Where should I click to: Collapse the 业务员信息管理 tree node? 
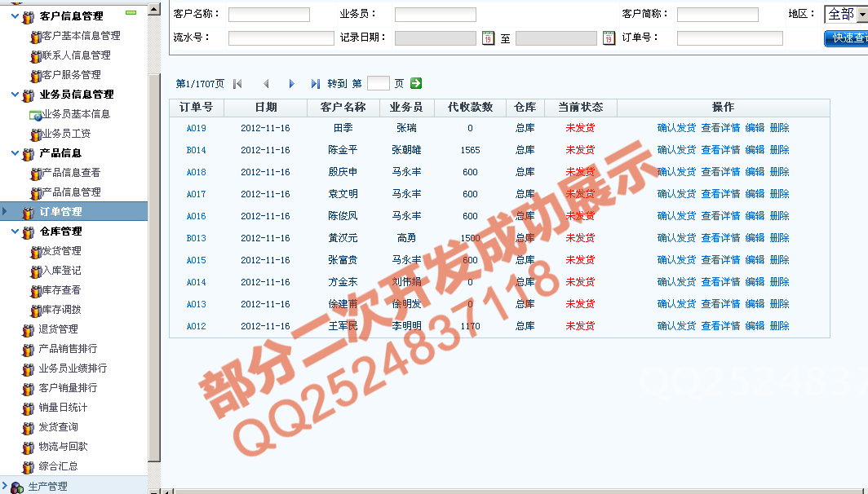tap(15, 95)
